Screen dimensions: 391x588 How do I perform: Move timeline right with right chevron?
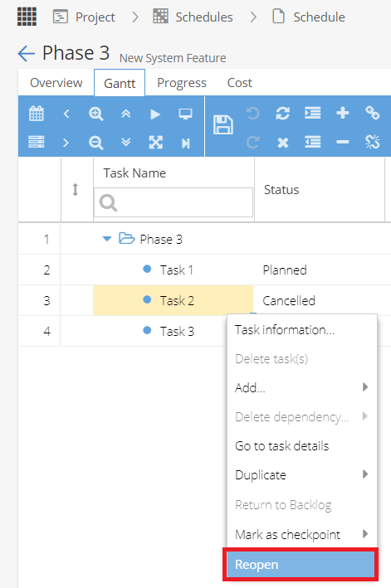pyautogui.click(x=66, y=143)
